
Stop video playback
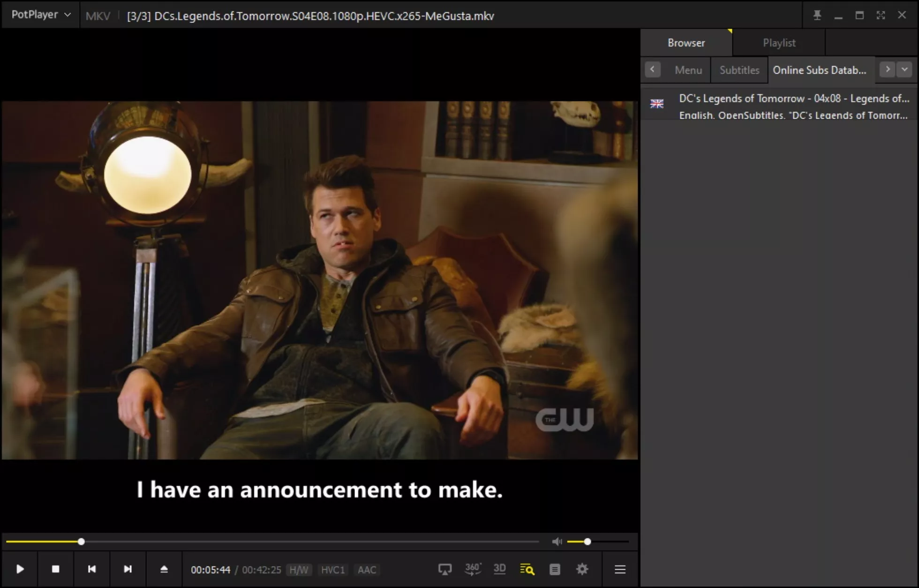coord(55,569)
